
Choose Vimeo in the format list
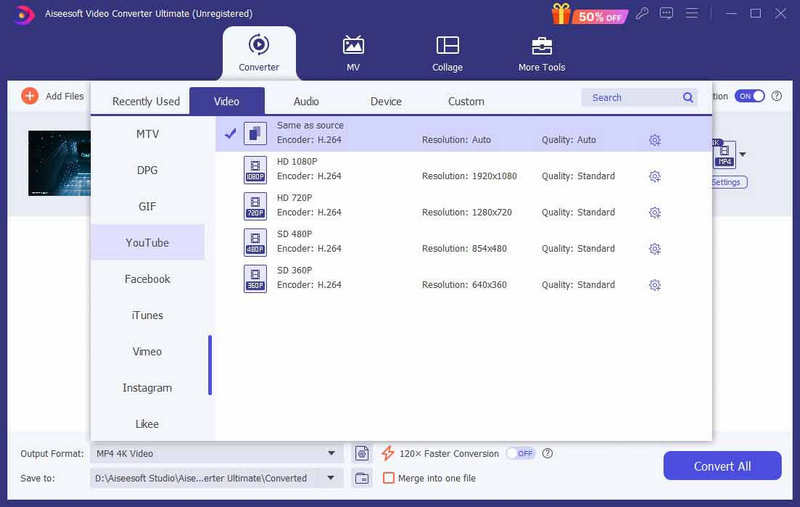coord(147,351)
